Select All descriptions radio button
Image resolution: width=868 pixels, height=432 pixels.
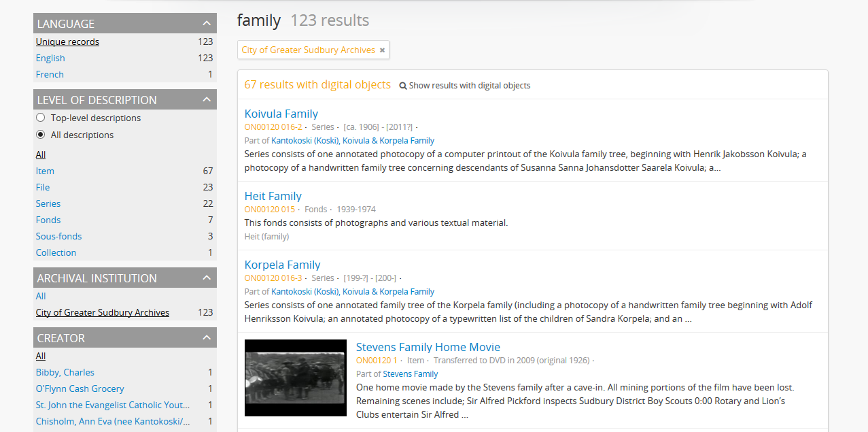[41, 135]
